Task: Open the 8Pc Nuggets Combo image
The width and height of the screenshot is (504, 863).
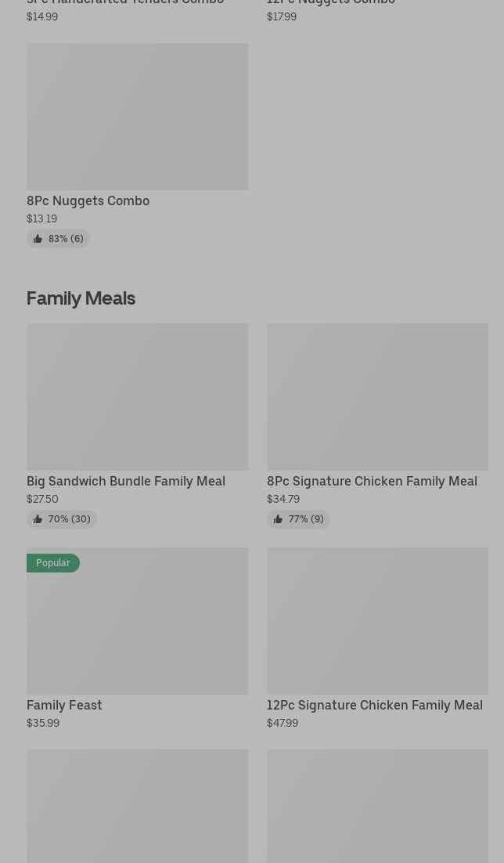Action: click(137, 117)
